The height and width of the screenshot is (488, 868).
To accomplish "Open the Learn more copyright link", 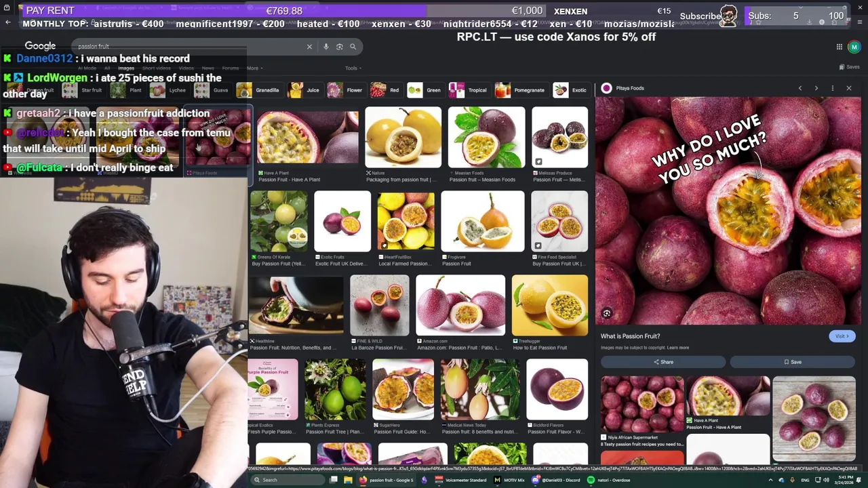I will point(677,348).
